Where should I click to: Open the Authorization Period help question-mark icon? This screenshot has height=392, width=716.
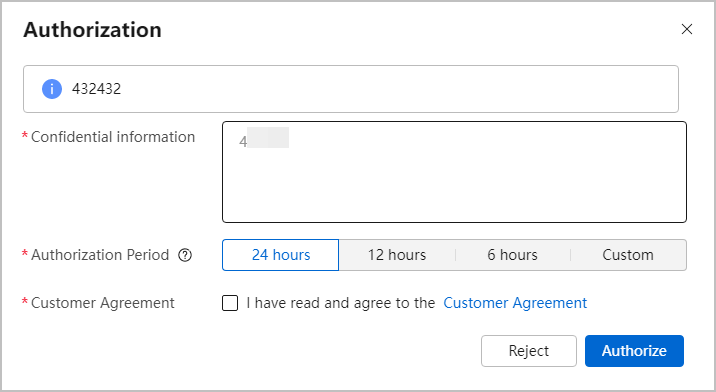pos(185,255)
